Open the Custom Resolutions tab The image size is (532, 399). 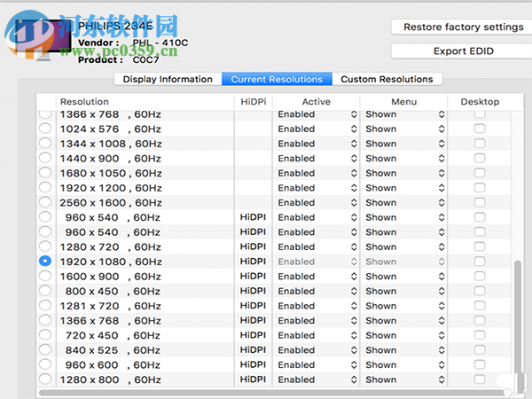[387, 79]
